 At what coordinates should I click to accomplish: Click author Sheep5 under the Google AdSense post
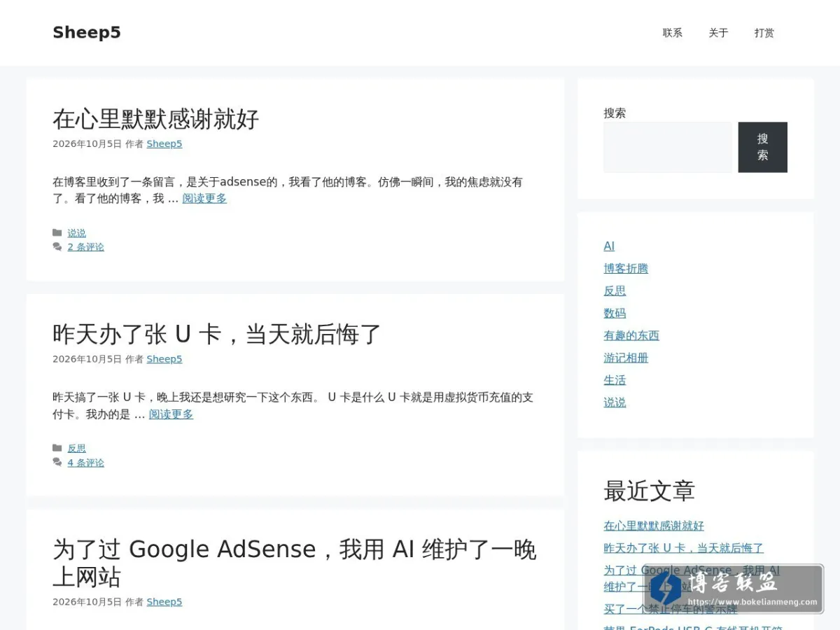click(x=164, y=602)
